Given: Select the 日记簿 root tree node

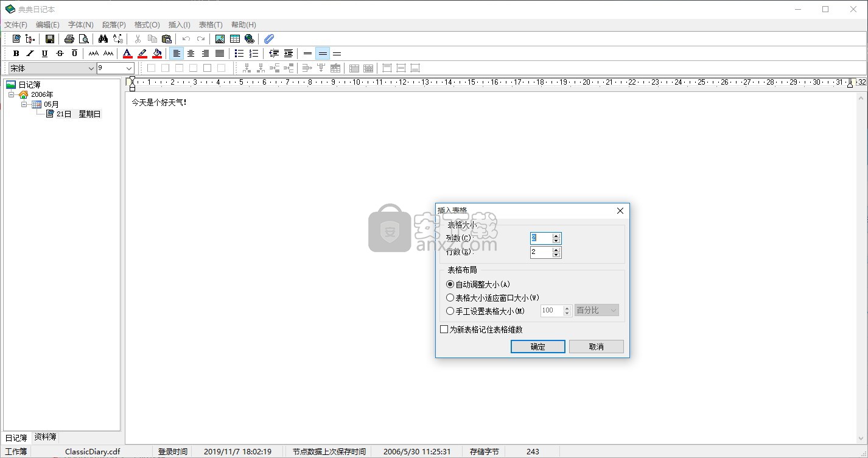Looking at the screenshot, I should [x=29, y=85].
